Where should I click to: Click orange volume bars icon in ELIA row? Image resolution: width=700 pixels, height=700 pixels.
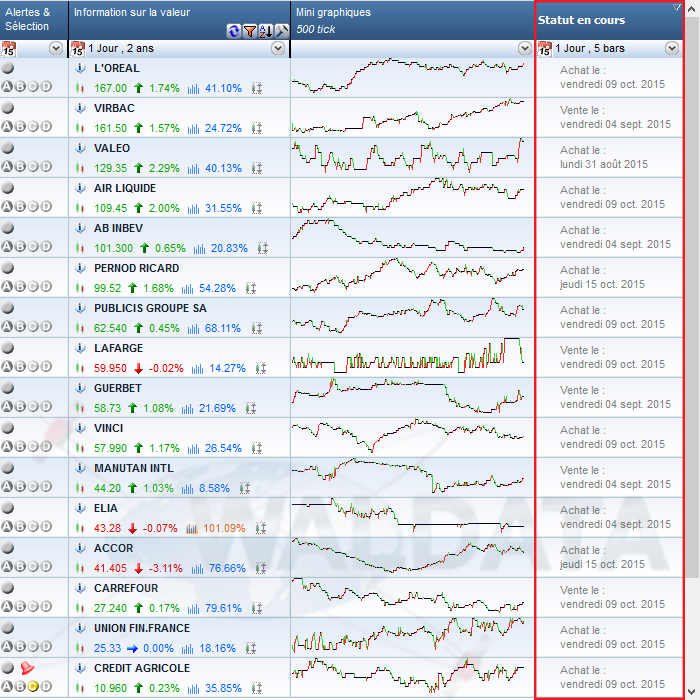pyautogui.click(x=192, y=529)
